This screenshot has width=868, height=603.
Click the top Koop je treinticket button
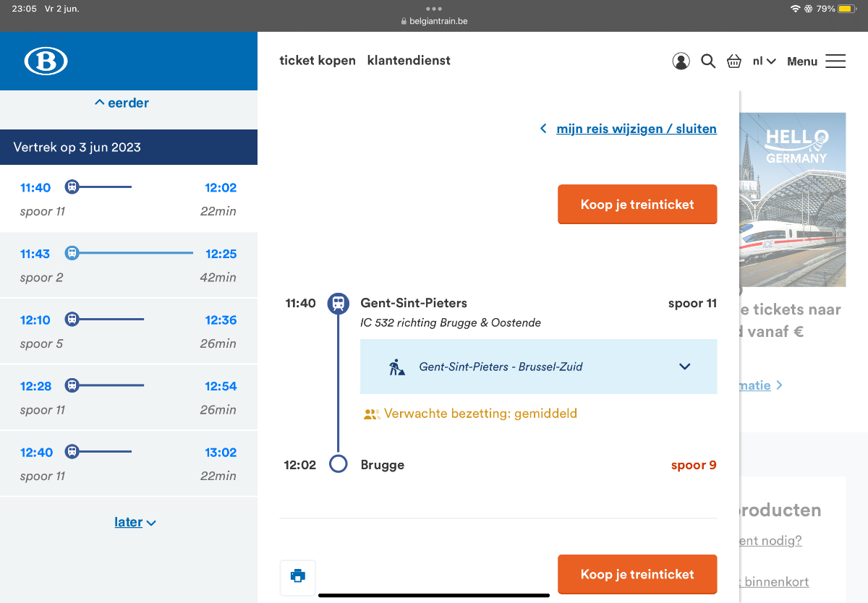pos(637,205)
